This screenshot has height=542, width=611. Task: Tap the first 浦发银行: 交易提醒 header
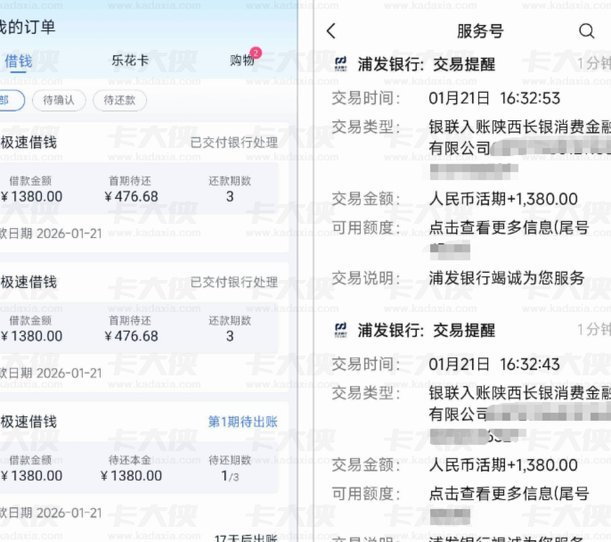pos(426,64)
